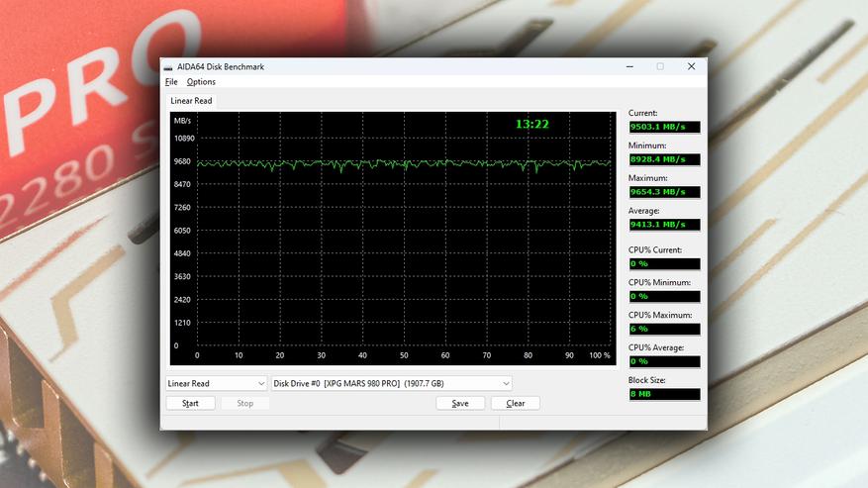Click the Minimum value 8928.4 MB/s
The image size is (868, 488).
click(664, 159)
